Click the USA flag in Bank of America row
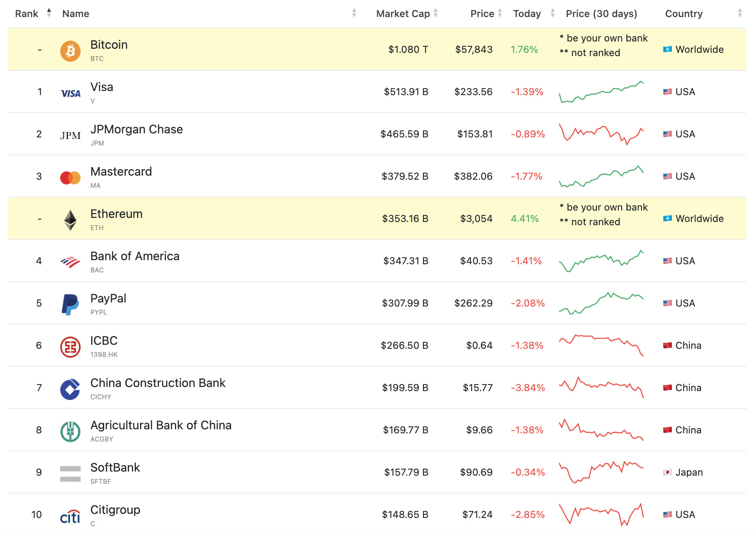Viewport: 756px width, 535px height. click(x=667, y=261)
